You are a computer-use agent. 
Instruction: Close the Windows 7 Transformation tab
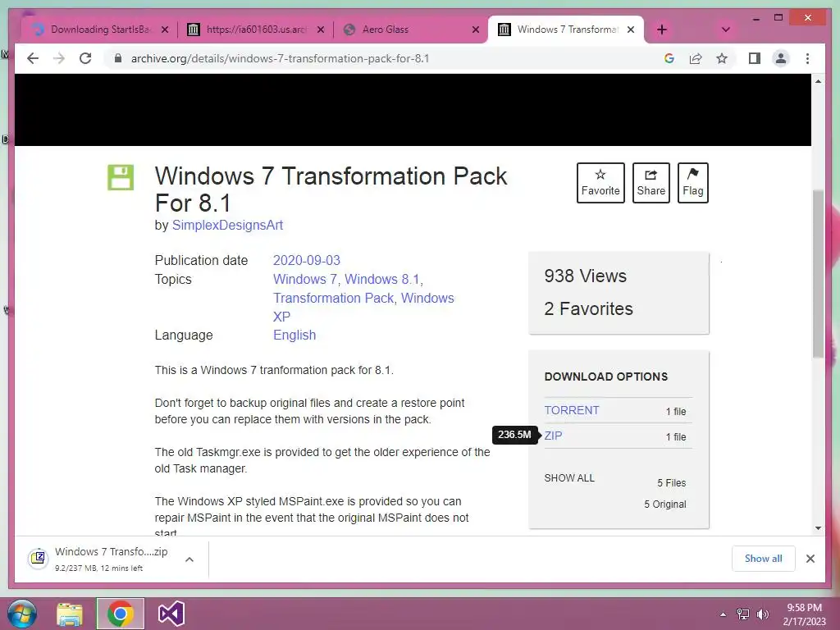[x=631, y=30]
